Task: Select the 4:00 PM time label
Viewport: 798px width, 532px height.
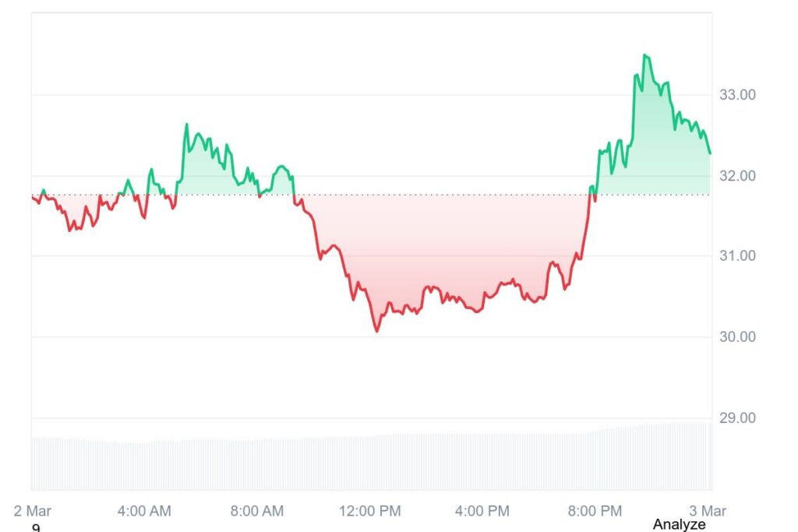Action: (482, 511)
